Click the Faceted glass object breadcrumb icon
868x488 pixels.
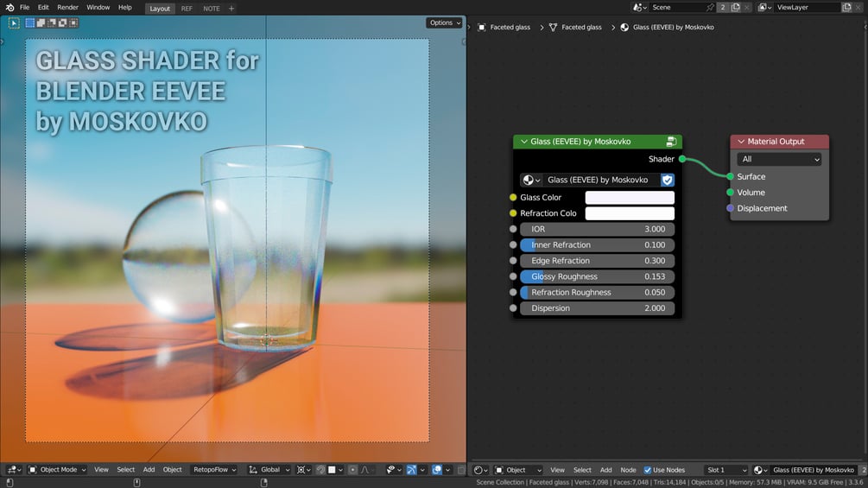482,27
